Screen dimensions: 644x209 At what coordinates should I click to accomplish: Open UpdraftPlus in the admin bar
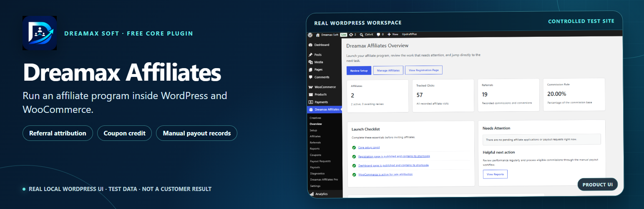pos(410,35)
